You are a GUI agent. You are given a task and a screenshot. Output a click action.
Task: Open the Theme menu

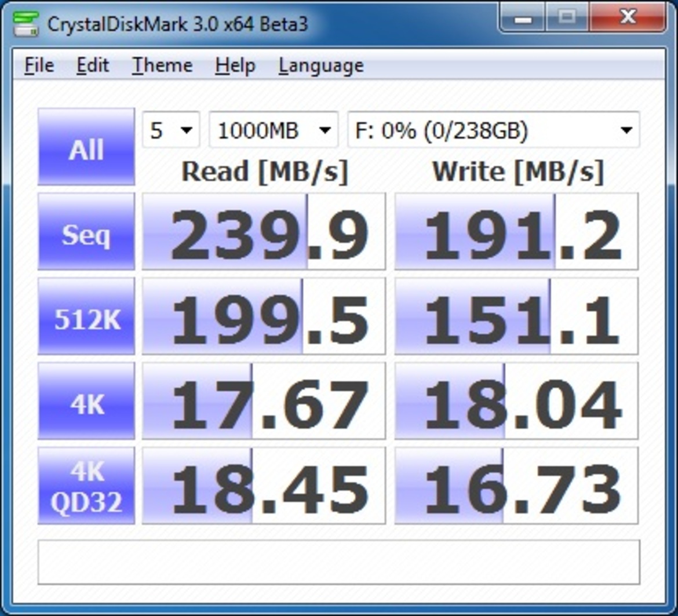click(162, 65)
